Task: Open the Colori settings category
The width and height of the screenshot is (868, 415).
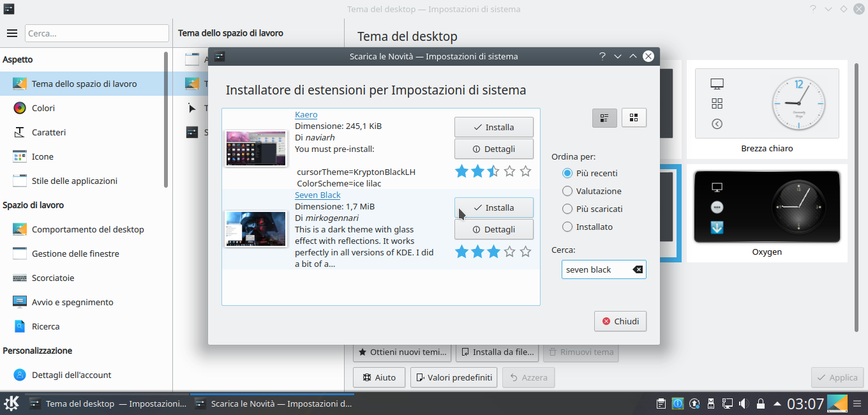Action: (x=82, y=108)
